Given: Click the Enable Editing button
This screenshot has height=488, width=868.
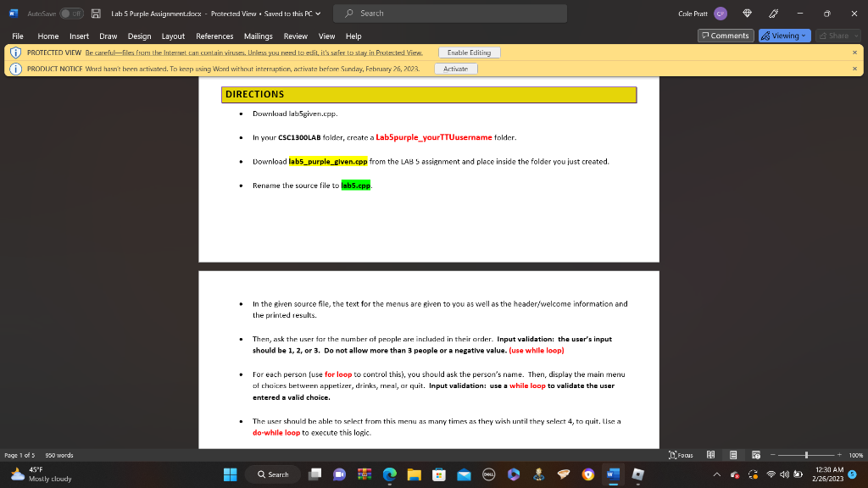Looking at the screenshot, I should point(469,52).
